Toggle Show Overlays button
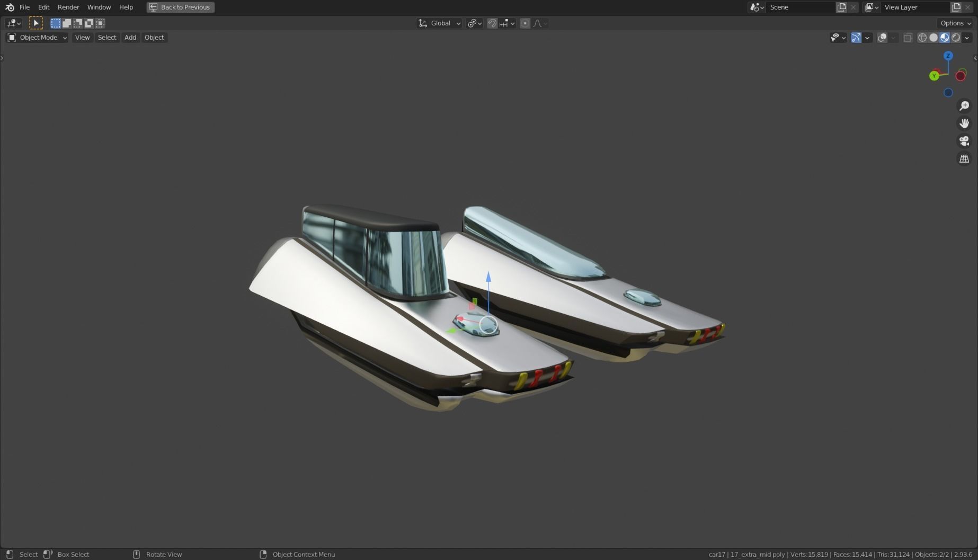The image size is (978, 560). pyautogui.click(x=882, y=37)
